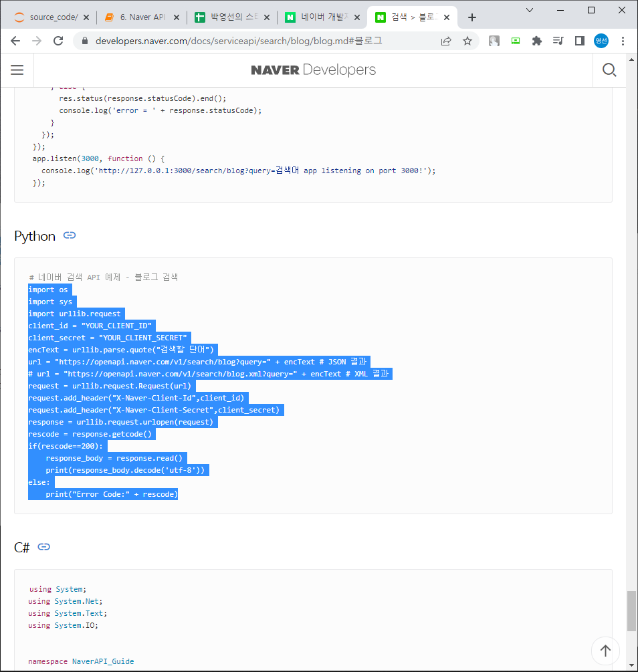Click the 'response = urllib.request.urlopen(request)' line
This screenshot has width=638, height=672.
tap(121, 422)
